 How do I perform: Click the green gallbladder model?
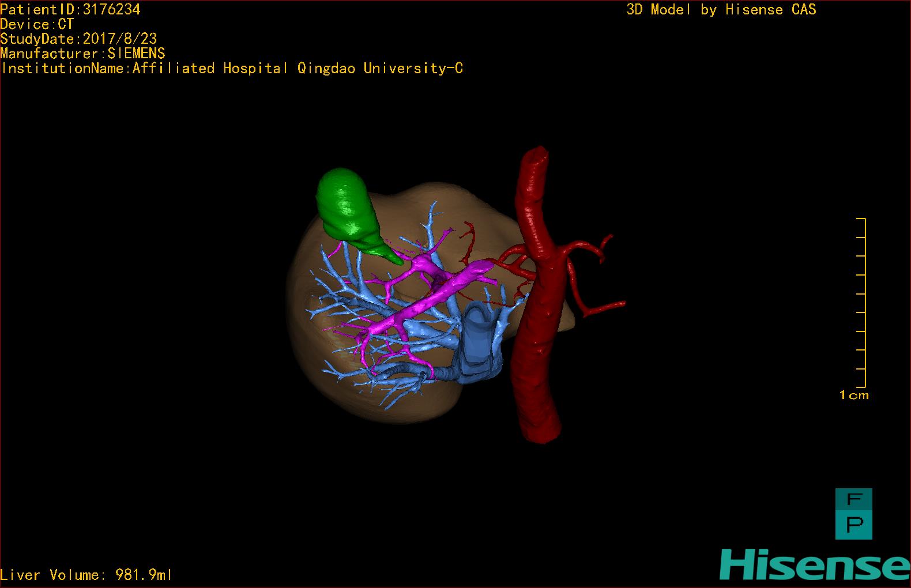point(349,211)
